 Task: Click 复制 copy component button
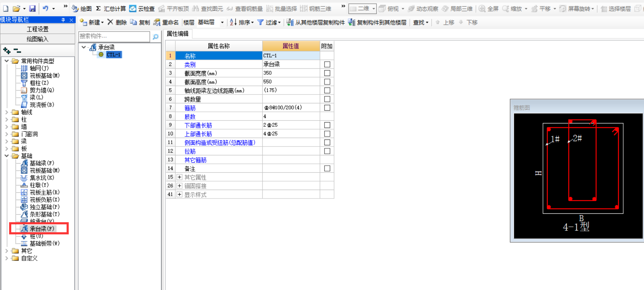[x=140, y=22]
